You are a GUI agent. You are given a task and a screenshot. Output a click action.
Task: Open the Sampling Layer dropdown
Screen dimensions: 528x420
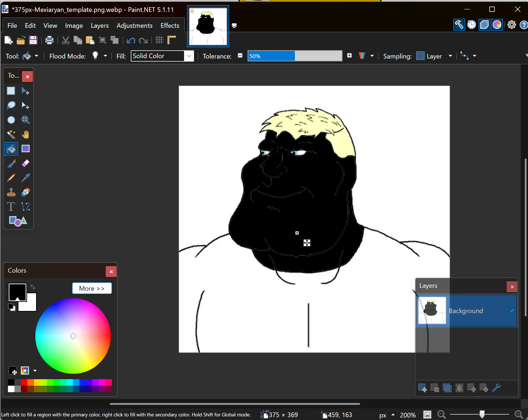[450, 56]
